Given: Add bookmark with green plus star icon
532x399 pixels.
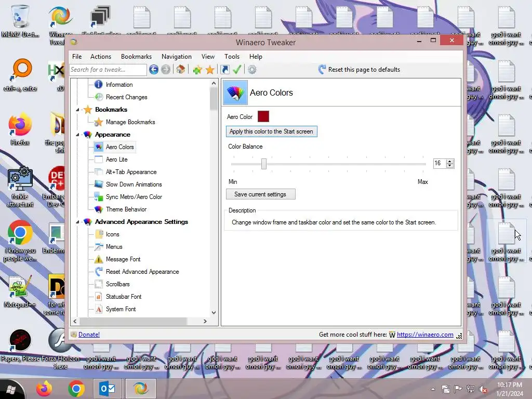Looking at the screenshot, I should point(197,70).
